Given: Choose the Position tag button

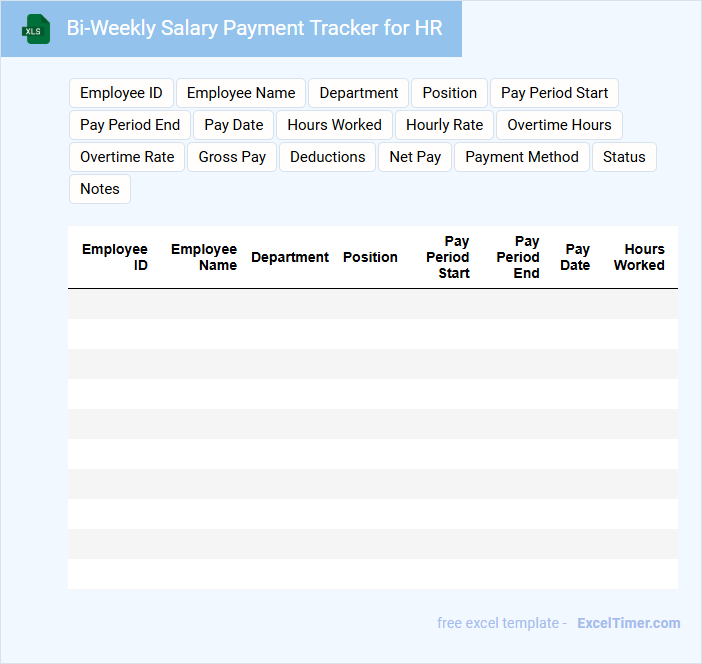Looking at the screenshot, I should click(449, 93).
